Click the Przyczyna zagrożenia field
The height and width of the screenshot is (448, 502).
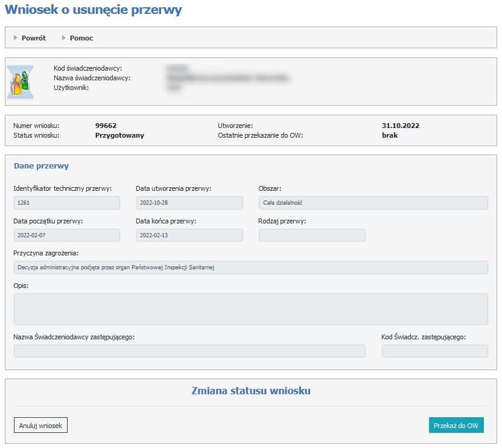click(250, 267)
